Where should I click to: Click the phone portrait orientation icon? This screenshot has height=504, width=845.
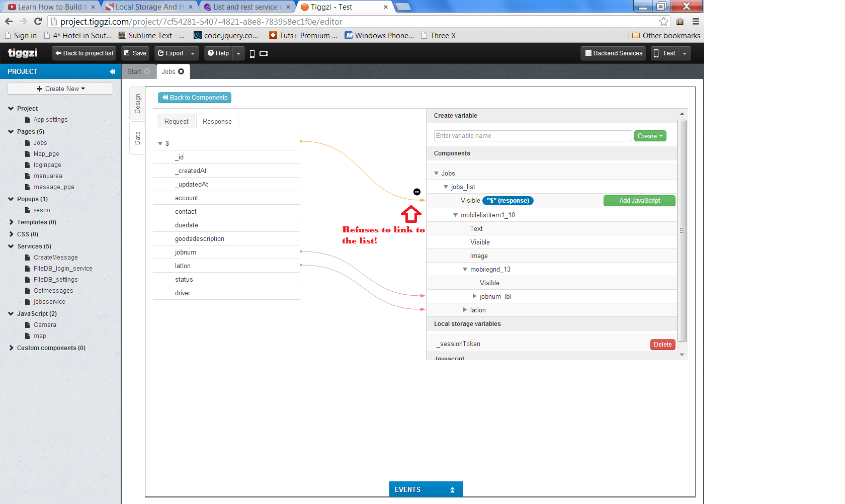tap(252, 53)
